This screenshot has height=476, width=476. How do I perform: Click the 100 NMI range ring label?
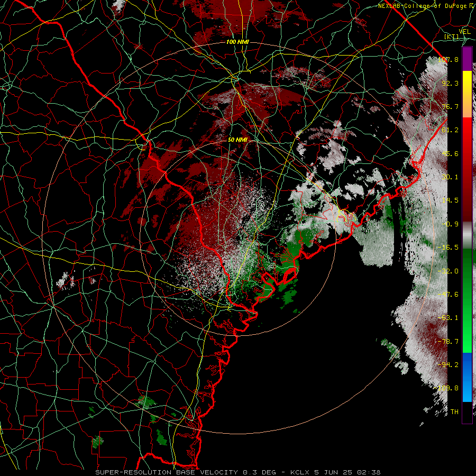coord(237,42)
